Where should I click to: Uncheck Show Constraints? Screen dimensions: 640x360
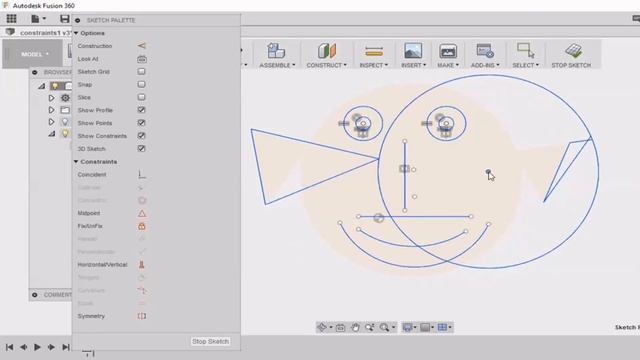point(141,136)
